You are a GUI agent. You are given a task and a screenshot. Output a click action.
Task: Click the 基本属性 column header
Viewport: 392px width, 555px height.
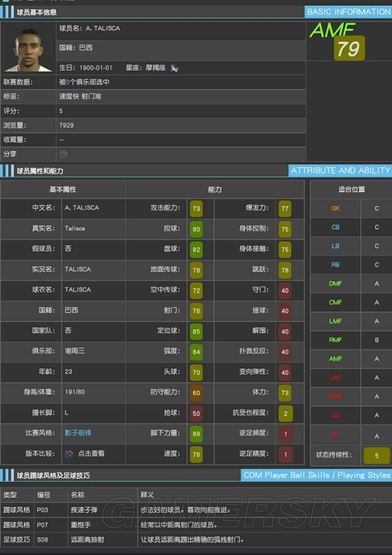(x=63, y=190)
